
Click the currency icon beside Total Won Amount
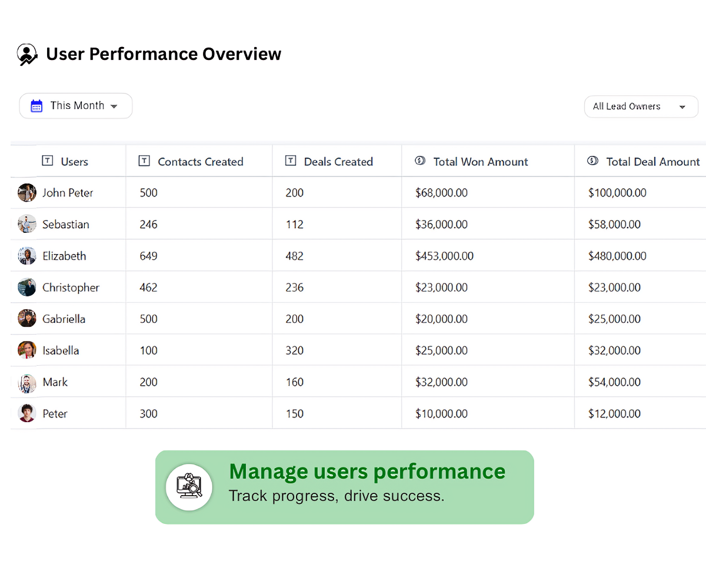coord(419,160)
